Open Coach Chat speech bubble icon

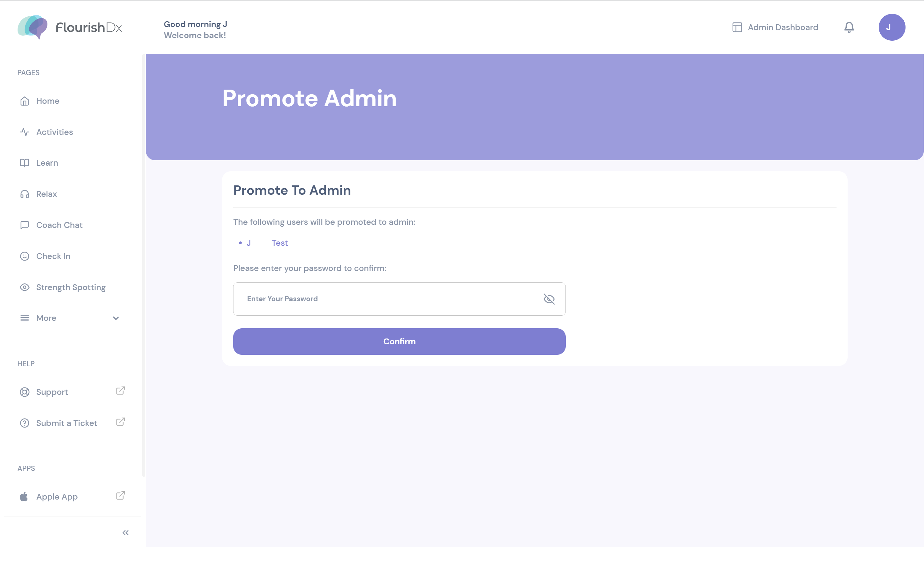click(x=24, y=225)
